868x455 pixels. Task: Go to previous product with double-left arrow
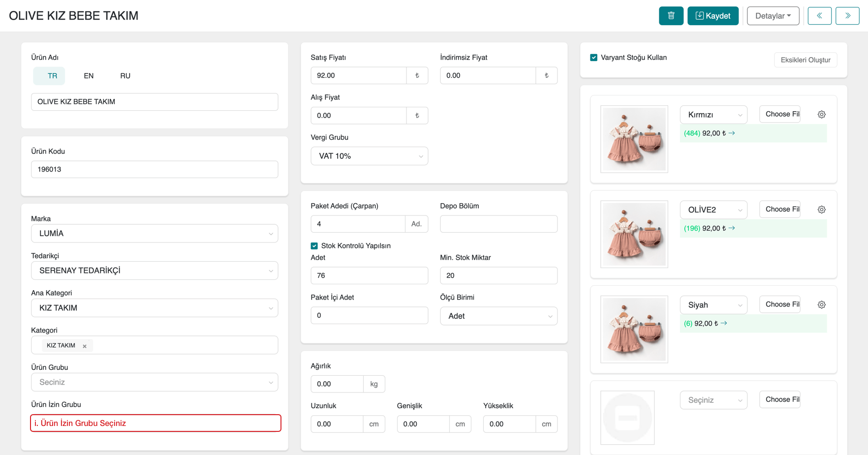click(x=819, y=16)
